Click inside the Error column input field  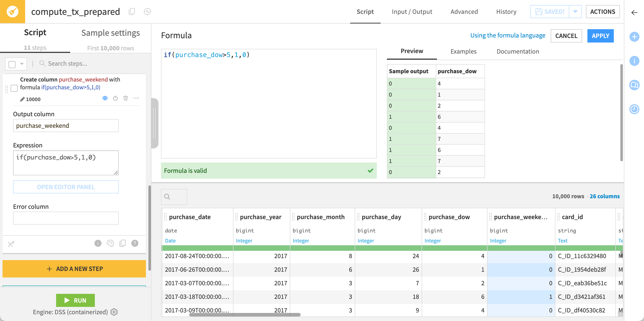[x=65, y=218]
